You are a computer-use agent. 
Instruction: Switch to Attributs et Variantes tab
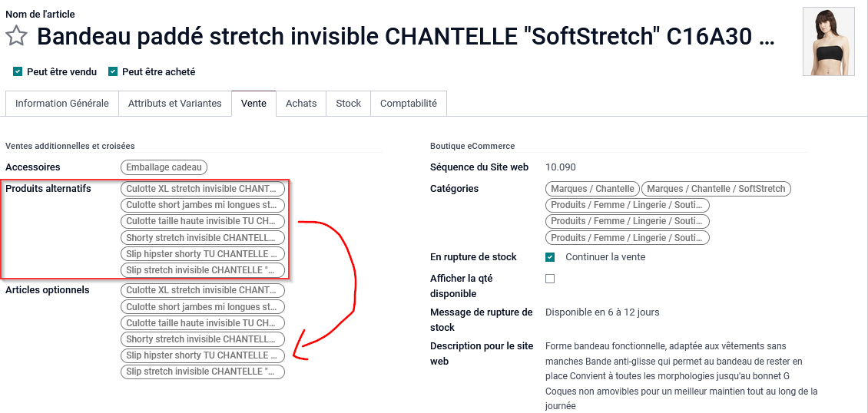174,104
